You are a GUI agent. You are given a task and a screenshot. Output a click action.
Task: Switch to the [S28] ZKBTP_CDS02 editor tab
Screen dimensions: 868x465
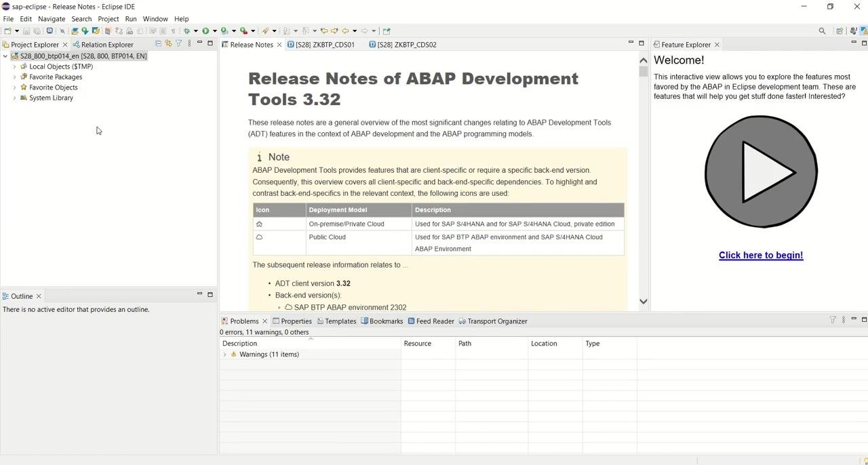click(403, 45)
